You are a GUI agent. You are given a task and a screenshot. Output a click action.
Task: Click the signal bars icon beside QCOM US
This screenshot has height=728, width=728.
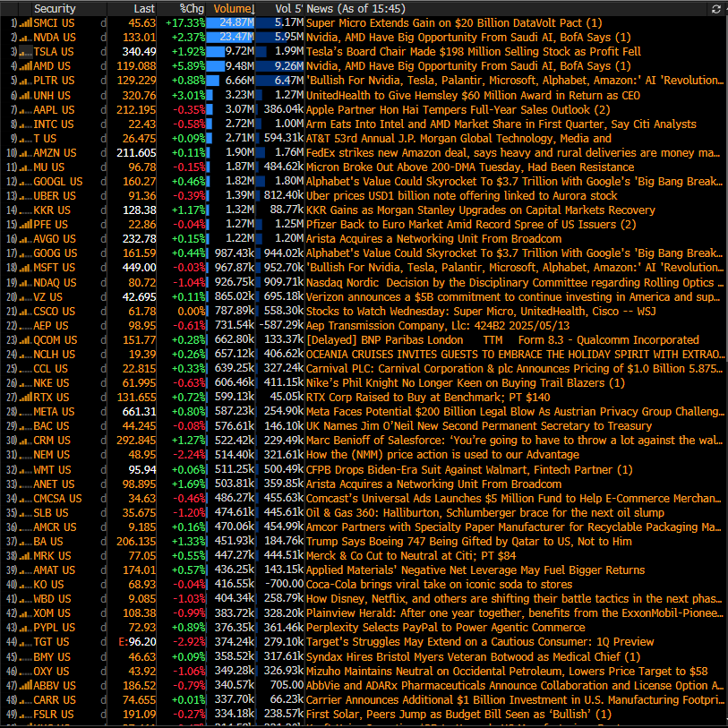pos(26,340)
